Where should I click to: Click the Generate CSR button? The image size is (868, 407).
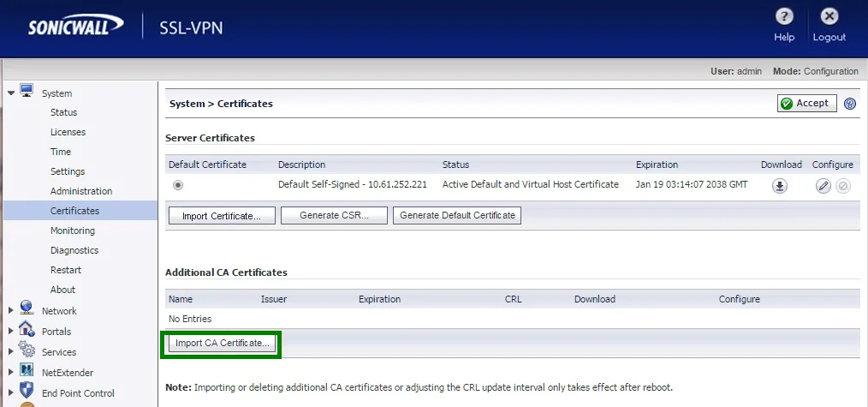tap(334, 216)
